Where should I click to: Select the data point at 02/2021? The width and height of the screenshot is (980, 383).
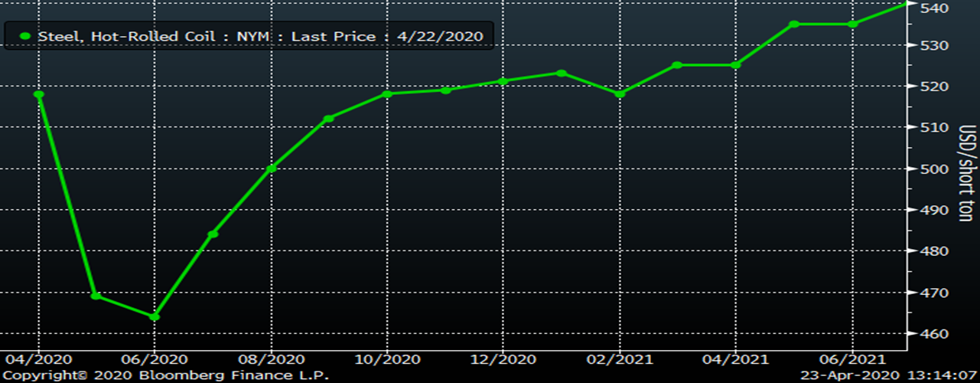point(620,93)
